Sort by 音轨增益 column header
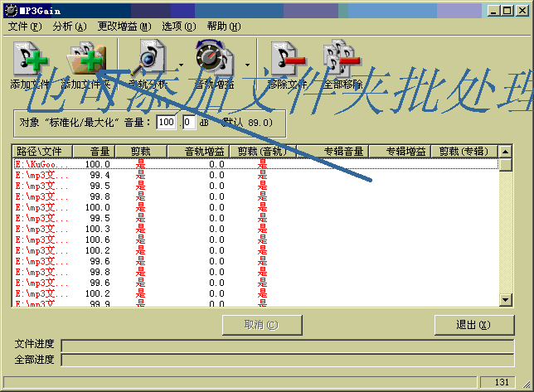The image size is (534, 392). 198,151
